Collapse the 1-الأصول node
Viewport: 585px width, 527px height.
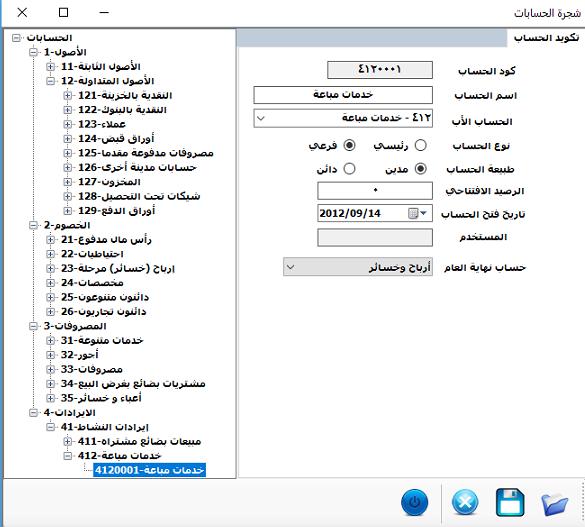tap(33, 52)
